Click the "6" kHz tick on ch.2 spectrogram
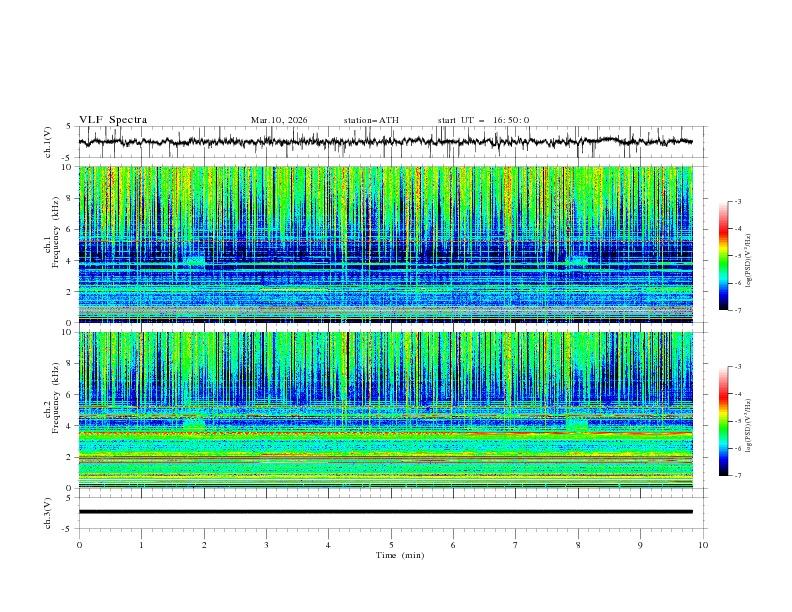 click(70, 394)
